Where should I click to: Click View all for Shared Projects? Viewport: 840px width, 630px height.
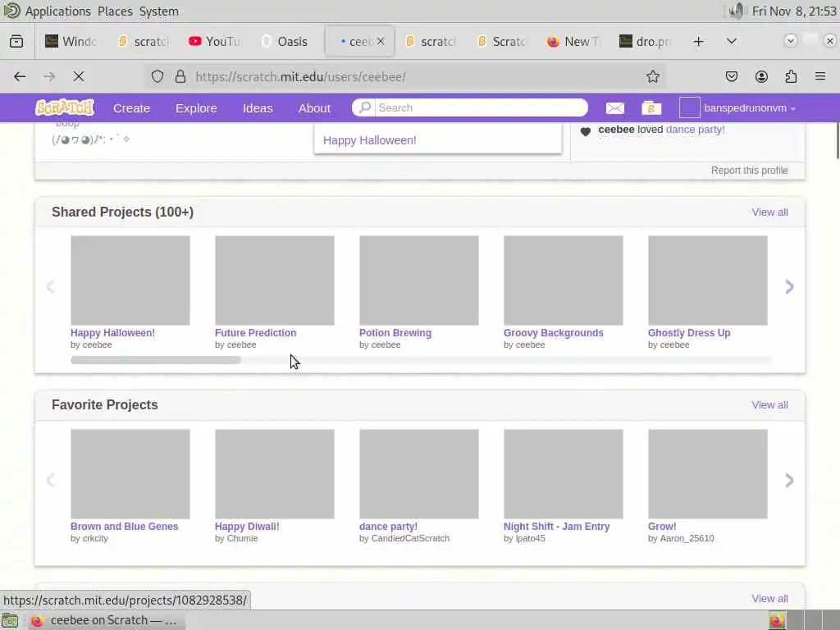769,212
